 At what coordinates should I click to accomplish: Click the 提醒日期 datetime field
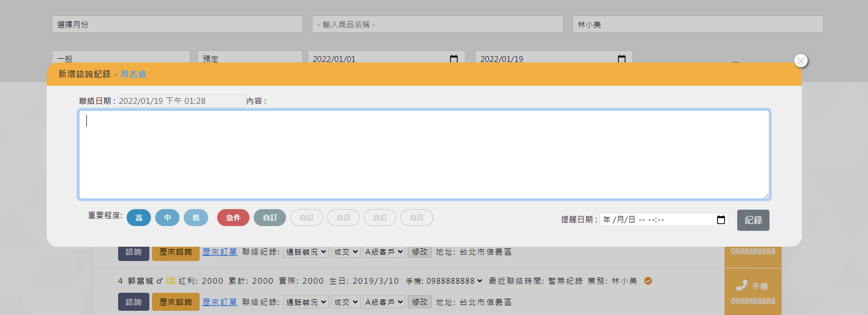pyautogui.click(x=664, y=220)
